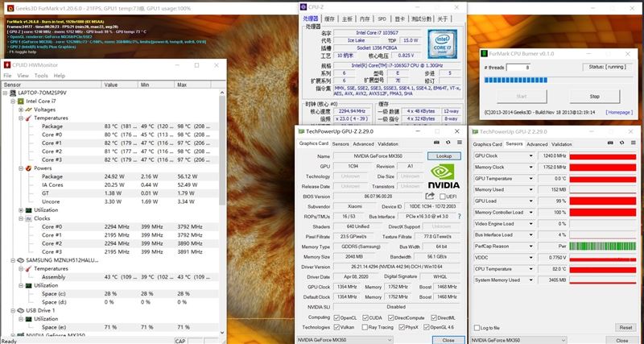
Task: Click the Powers flame icon in HWMonitor
Action: [x=29, y=168]
